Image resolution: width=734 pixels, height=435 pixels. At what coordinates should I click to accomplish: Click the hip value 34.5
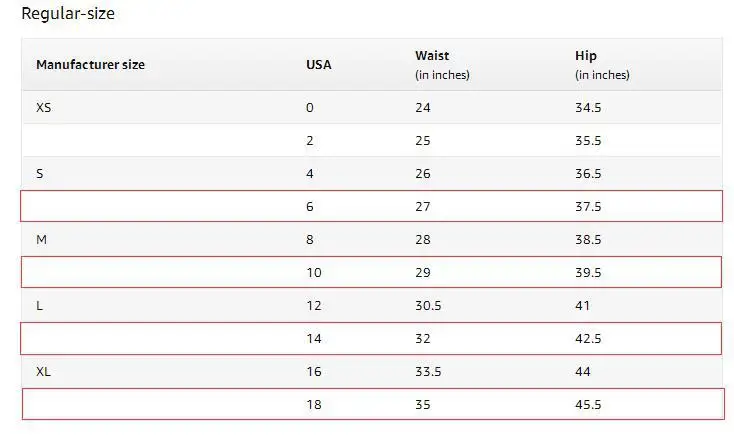point(588,108)
